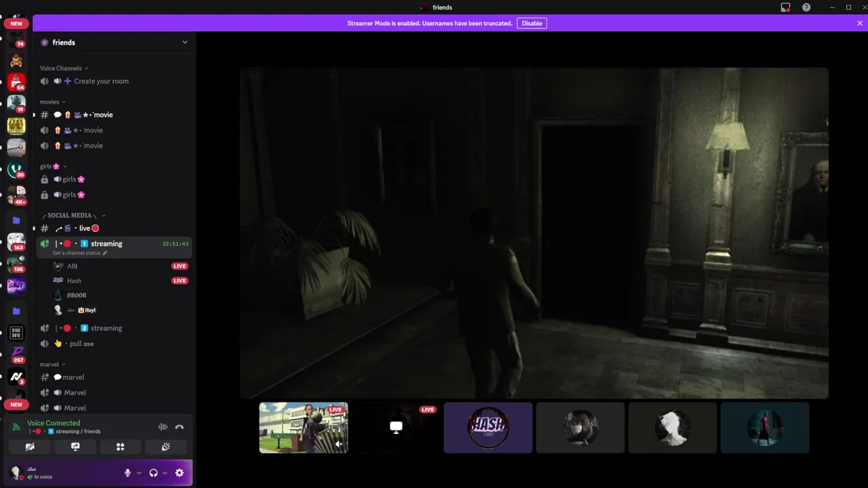
Task: Click the main stream video view
Action: click(534, 233)
